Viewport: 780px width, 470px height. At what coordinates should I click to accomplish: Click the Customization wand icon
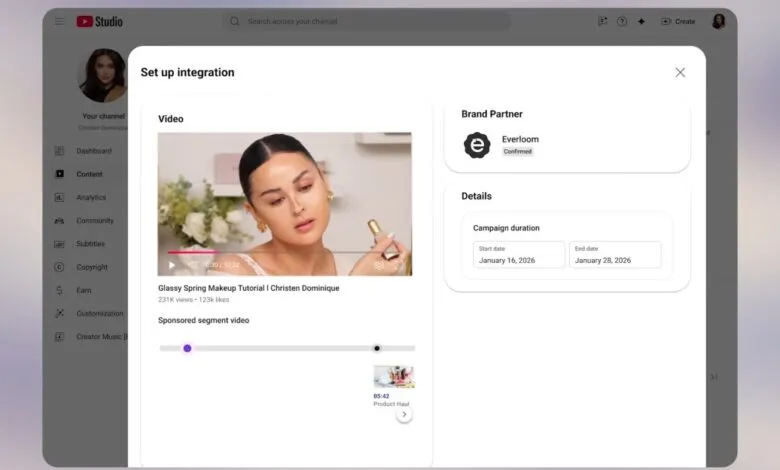tap(59, 313)
